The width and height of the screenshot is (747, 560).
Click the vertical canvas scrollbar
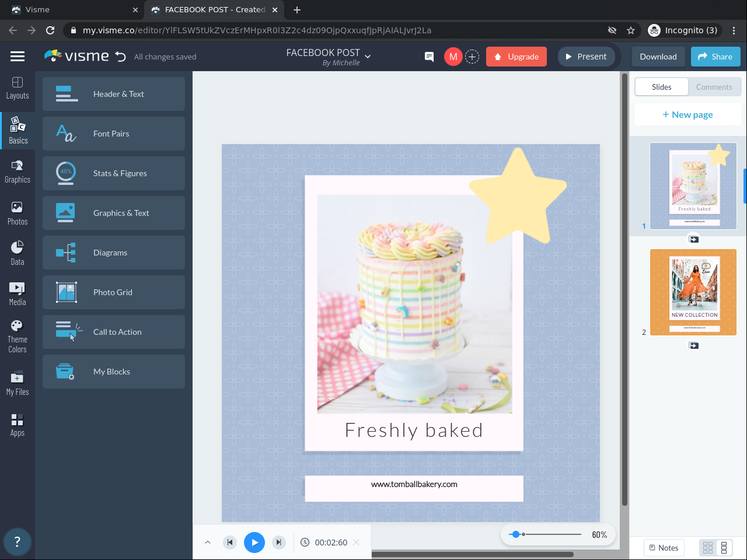click(x=624, y=290)
